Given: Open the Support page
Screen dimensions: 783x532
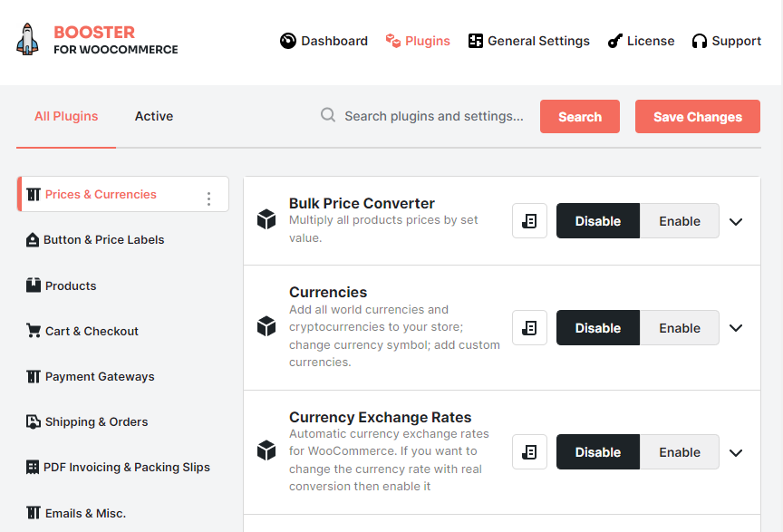Looking at the screenshot, I should point(727,41).
